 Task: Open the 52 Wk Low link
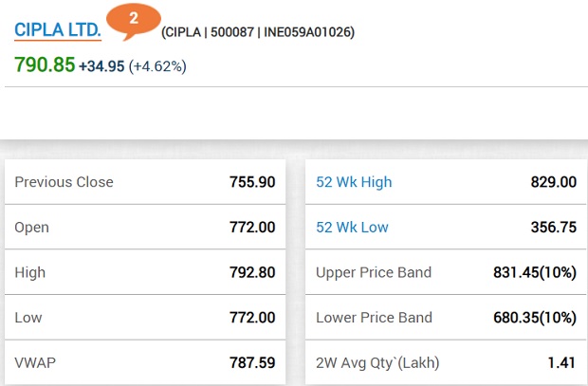click(x=352, y=228)
